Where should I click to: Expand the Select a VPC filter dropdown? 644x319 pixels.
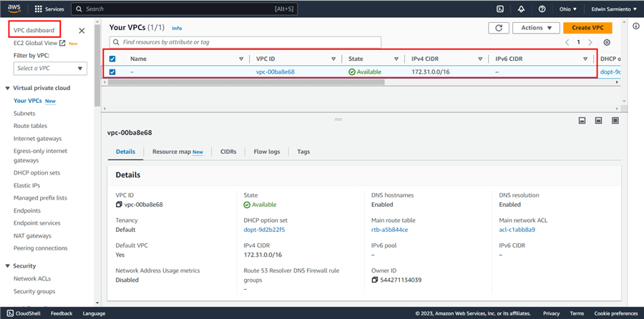coord(50,68)
